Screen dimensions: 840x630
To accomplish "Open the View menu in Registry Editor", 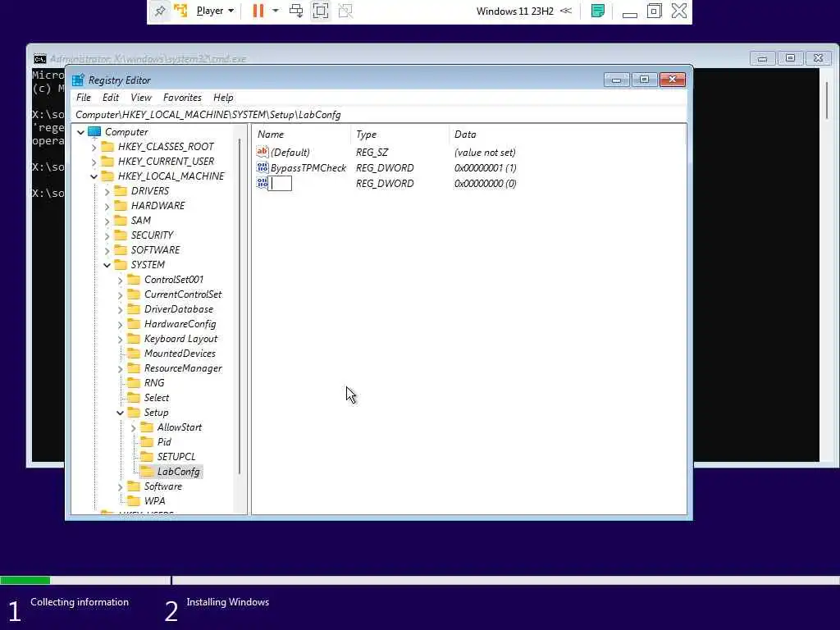I will [x=141, y=98].
